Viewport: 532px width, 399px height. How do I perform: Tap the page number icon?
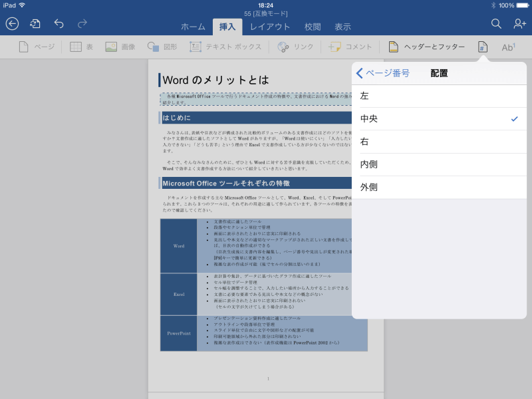[483, 47]
